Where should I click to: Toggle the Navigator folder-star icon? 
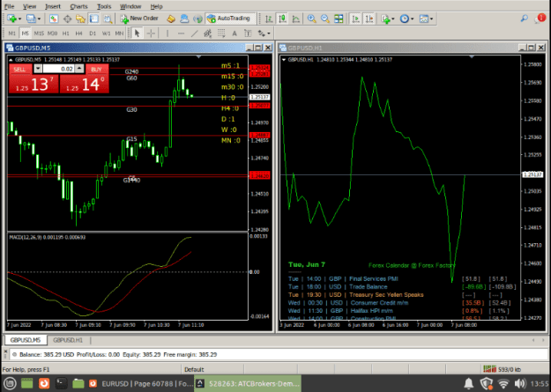click(81, 18)
